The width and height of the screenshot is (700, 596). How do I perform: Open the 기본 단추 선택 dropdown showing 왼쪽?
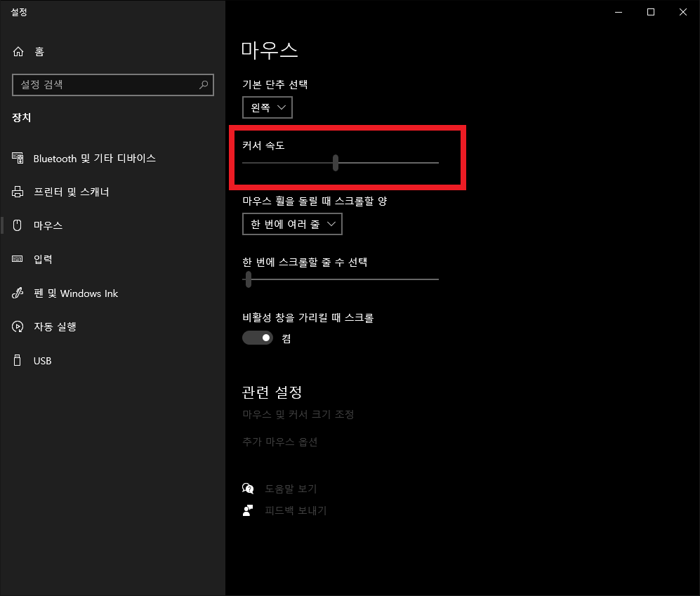click(268, 107)
